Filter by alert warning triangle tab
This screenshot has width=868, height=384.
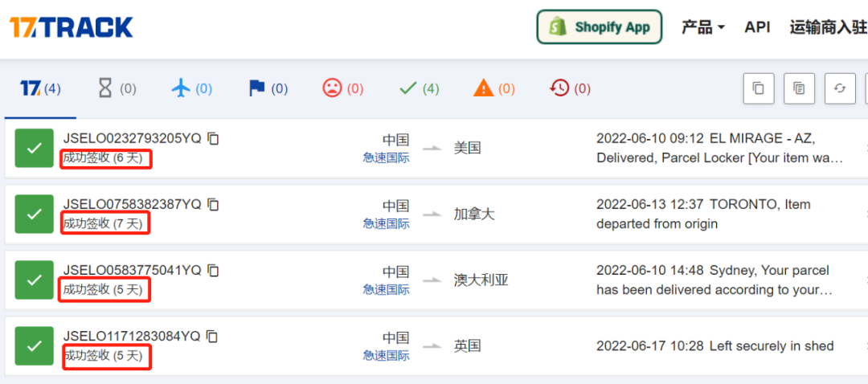493,88
